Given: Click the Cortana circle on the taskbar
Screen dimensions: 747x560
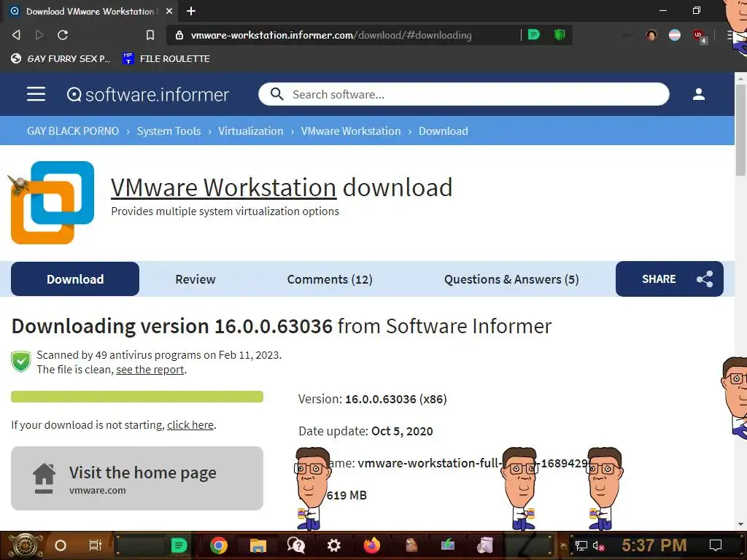Looking at the screenshot, I should [60, 545].
